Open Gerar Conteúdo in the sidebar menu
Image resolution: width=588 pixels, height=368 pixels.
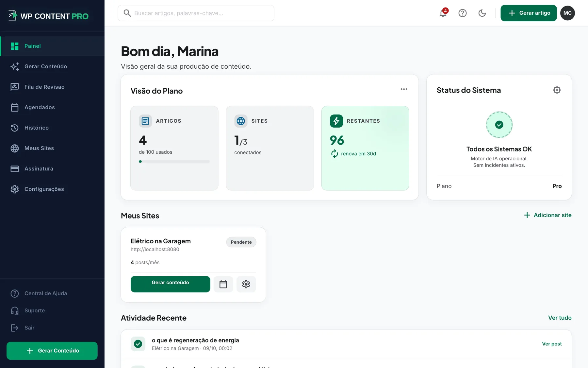(x=52, y=66)
